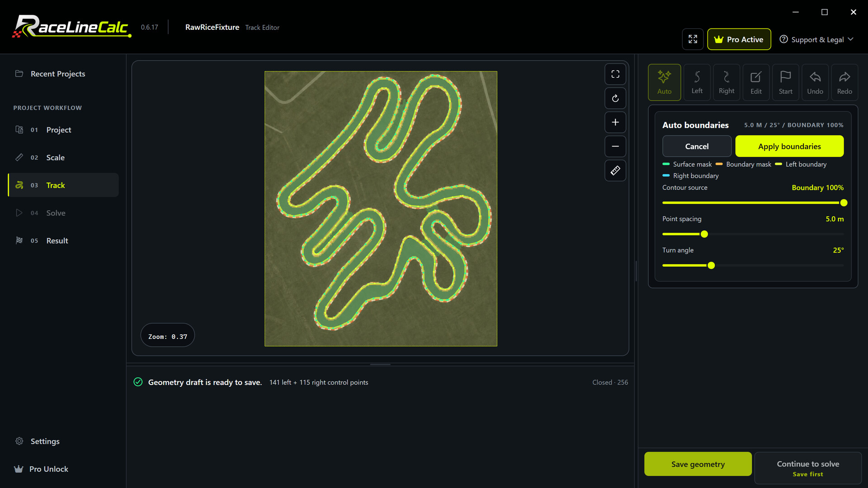This screenshot has width=868, height=488.
Task: Click Apply boundaries button
Action: (x=789, y=146)
